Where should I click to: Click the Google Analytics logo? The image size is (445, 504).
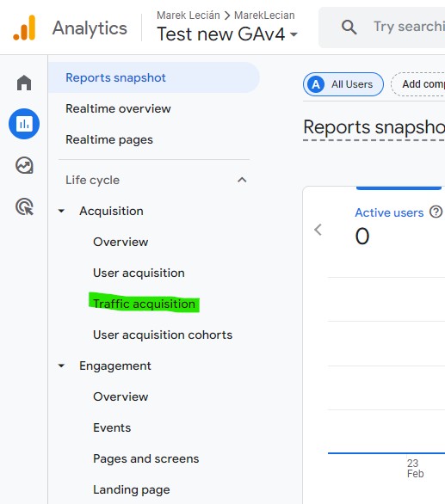(x=24, y=28)
